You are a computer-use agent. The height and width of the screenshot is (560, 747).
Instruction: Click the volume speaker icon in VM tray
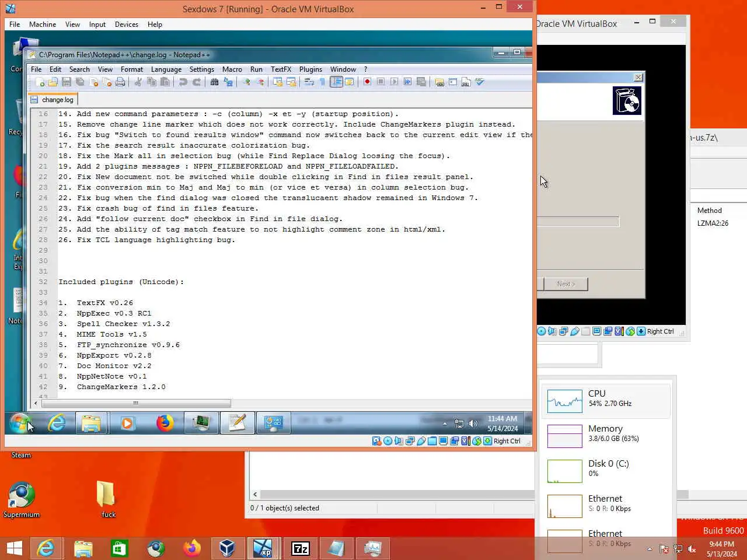point(473,423)
